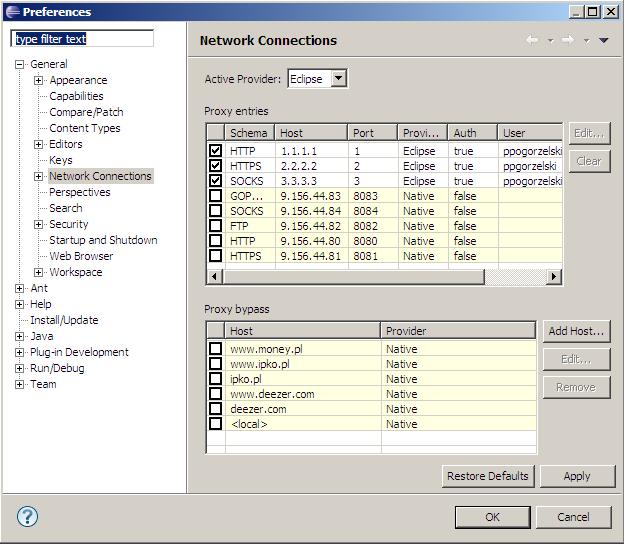
Task: Click the proxy table scroll right arrow
Action: tap(553, 276)
